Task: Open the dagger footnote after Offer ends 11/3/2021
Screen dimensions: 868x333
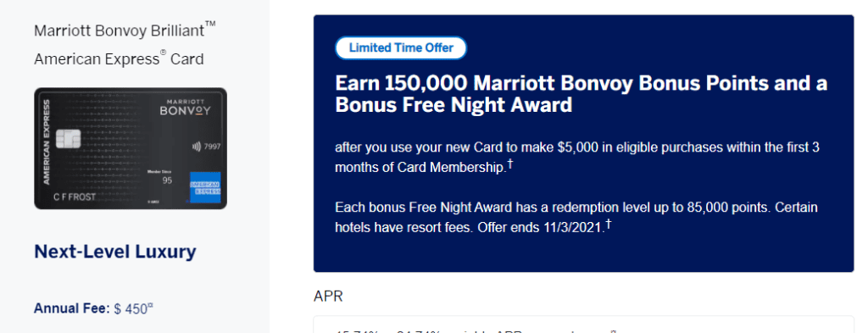Action: pyautogui.click(x=609, y=223)
